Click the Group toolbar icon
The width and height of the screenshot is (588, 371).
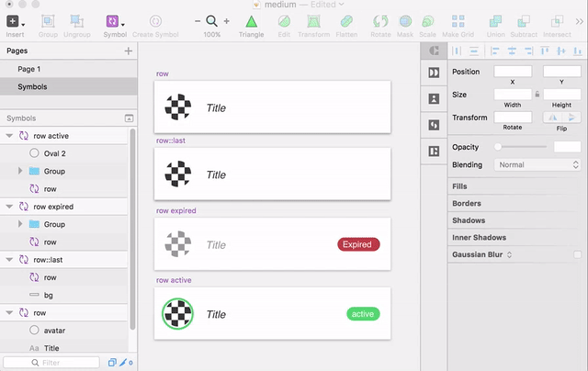point(48,22)
